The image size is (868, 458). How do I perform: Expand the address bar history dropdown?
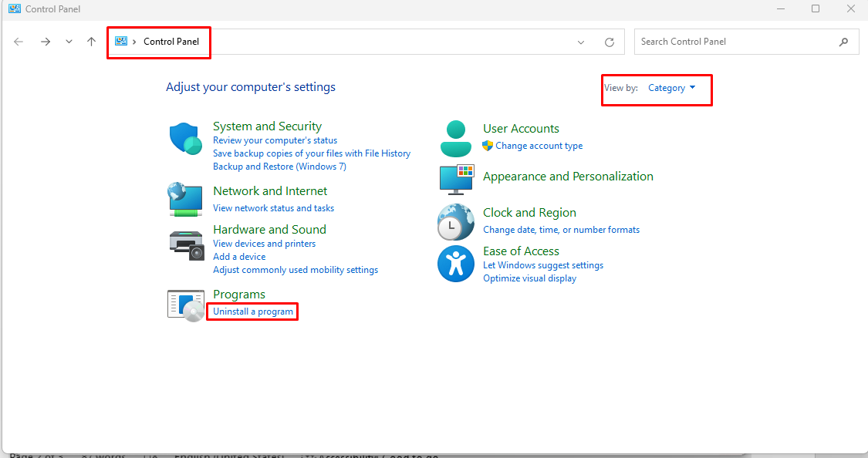[x=581, y=42]
